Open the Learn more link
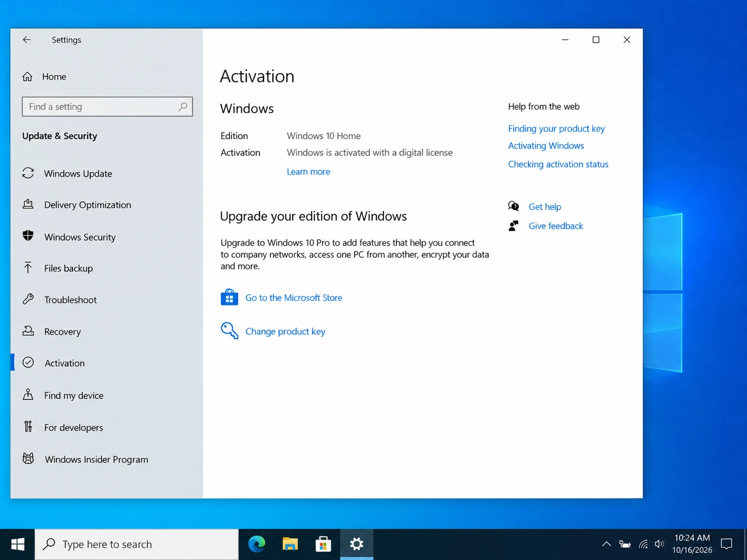This screenshot has height=560, width=747. click(x=308, y=172)
